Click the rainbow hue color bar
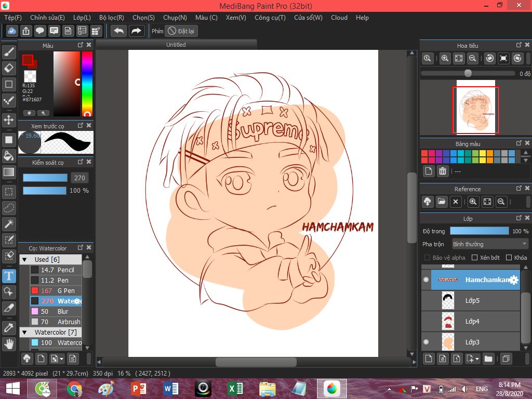The image size is (532, 399). point(87,84)
